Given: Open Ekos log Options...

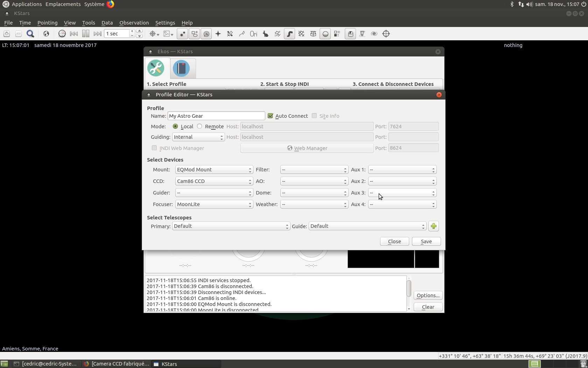Looking at the screenshot, I should pos(428,295).
